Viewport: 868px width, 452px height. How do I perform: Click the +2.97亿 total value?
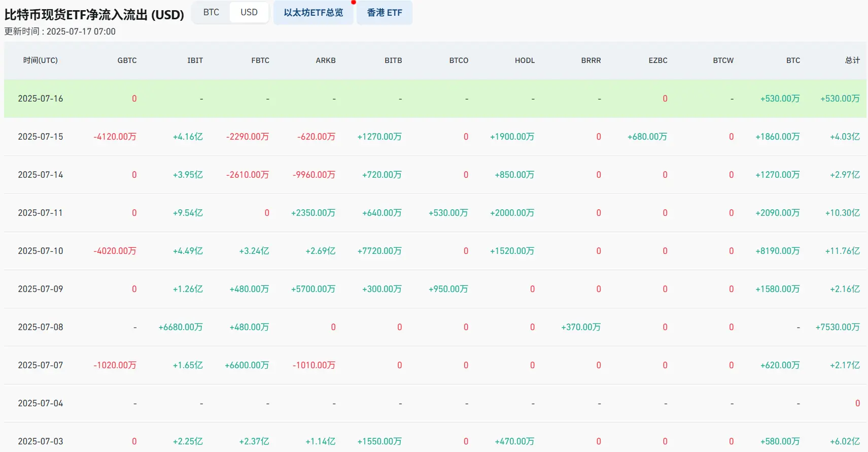point(845,175)
